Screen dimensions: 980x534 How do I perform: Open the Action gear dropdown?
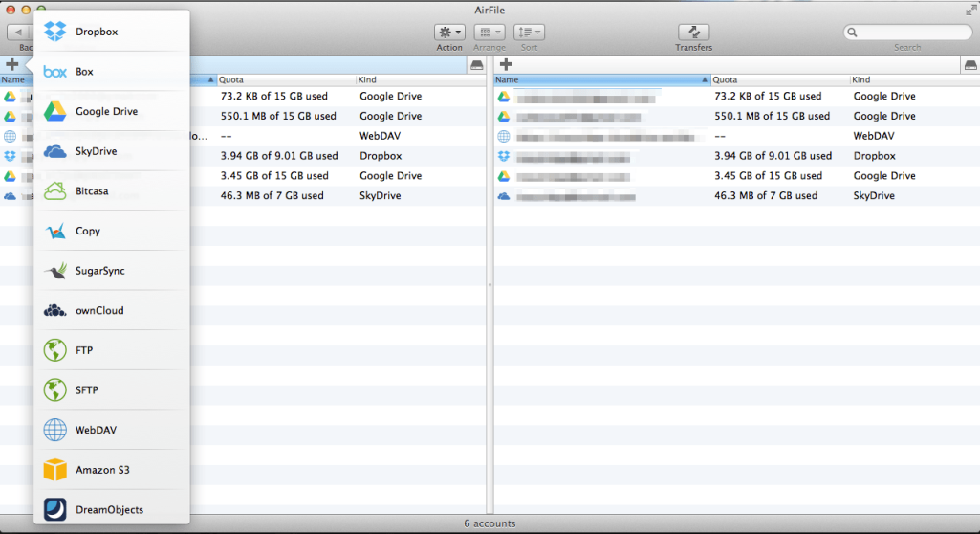[x=449, y=32]
